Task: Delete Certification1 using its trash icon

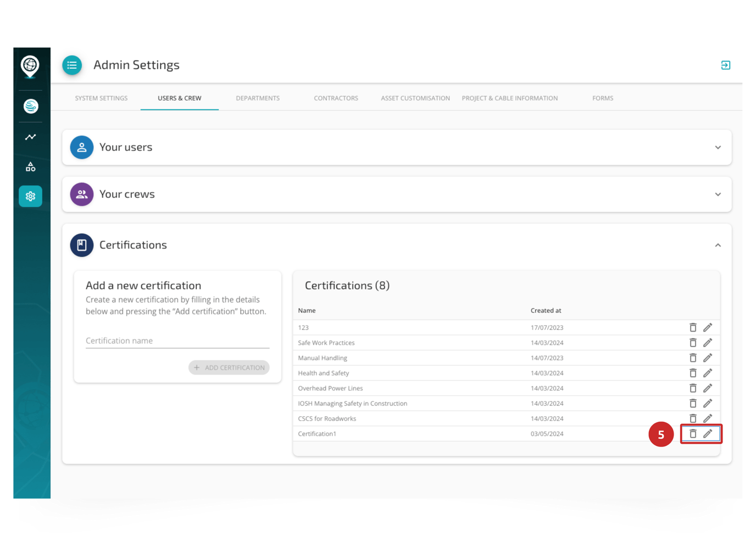Action: [693, 434]
